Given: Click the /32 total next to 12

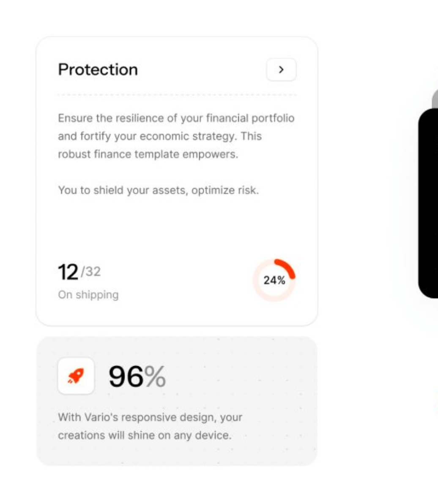Looking at the screenshot, I should [90, 271].
